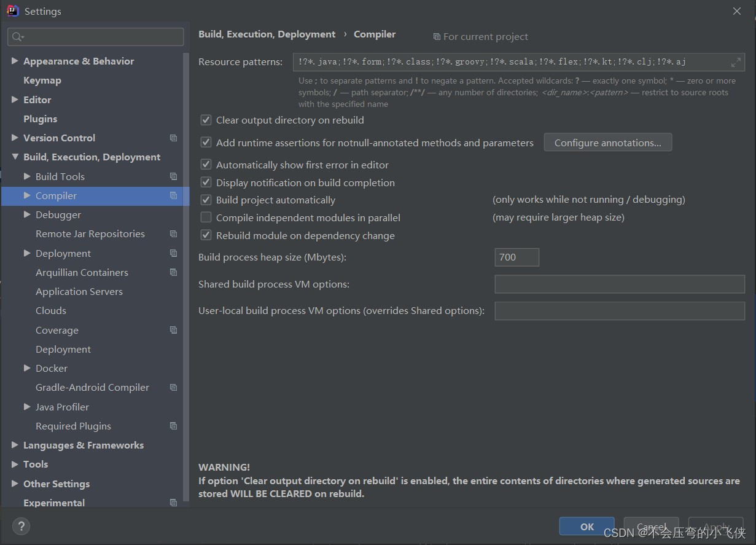Click the settings search field
756x545 pixels.
[96, 37]
